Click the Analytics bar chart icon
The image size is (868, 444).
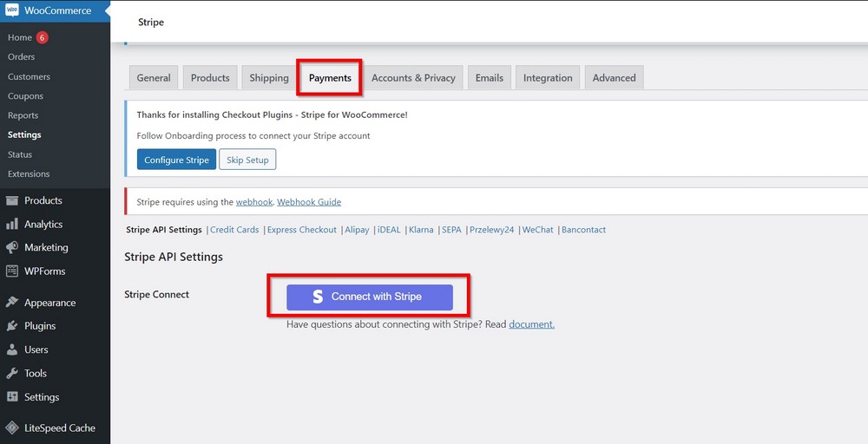coord(11,224)
